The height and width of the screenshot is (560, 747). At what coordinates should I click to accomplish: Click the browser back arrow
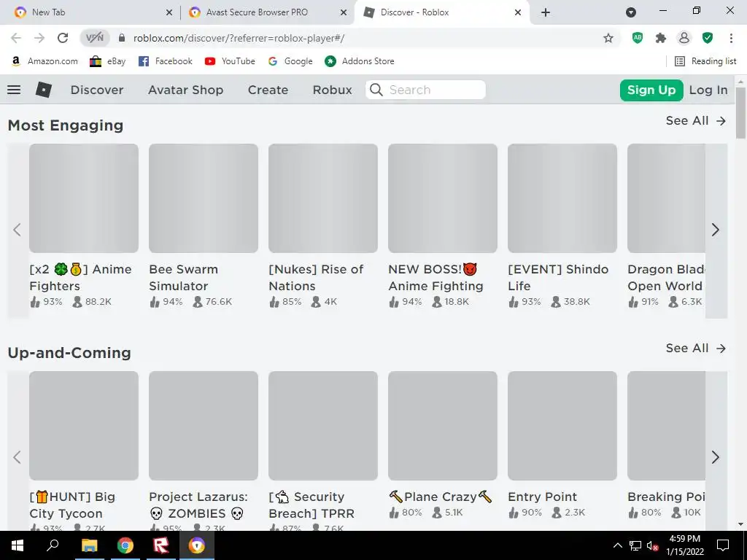[x=16, y=38]
